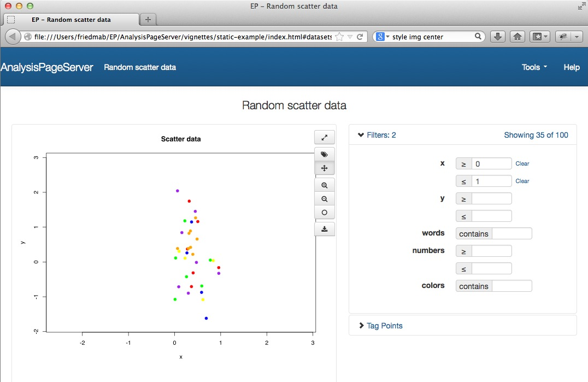Viewport: 588px width, 382px height.
Task: Click the Random scatter data navbar item
Action: pos(140,67)
